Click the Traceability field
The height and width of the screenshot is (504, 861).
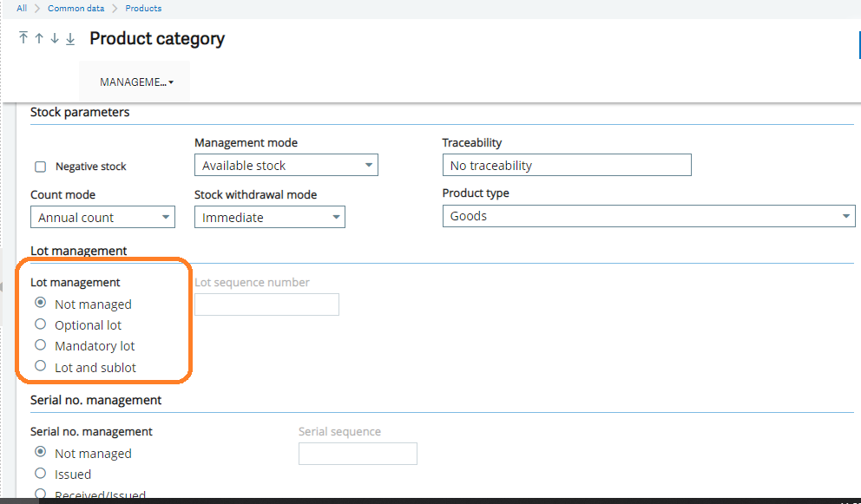click(567, 165)
